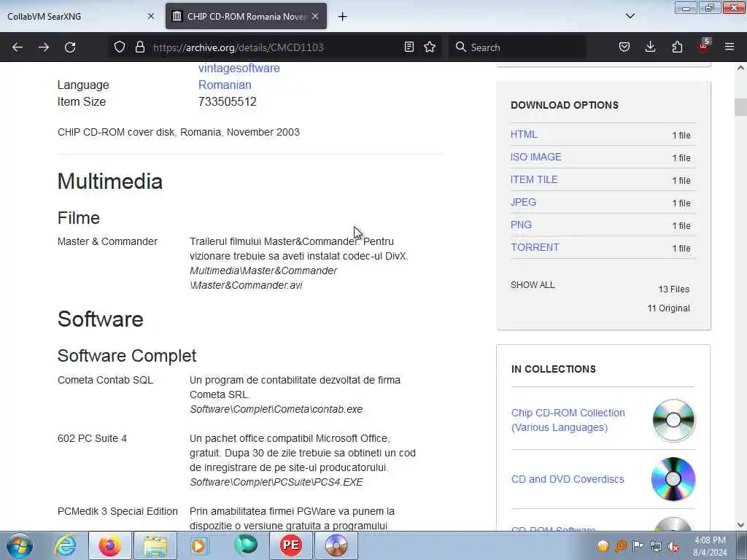
Task: Download the TORRENT file
Action: pos(535,247)
